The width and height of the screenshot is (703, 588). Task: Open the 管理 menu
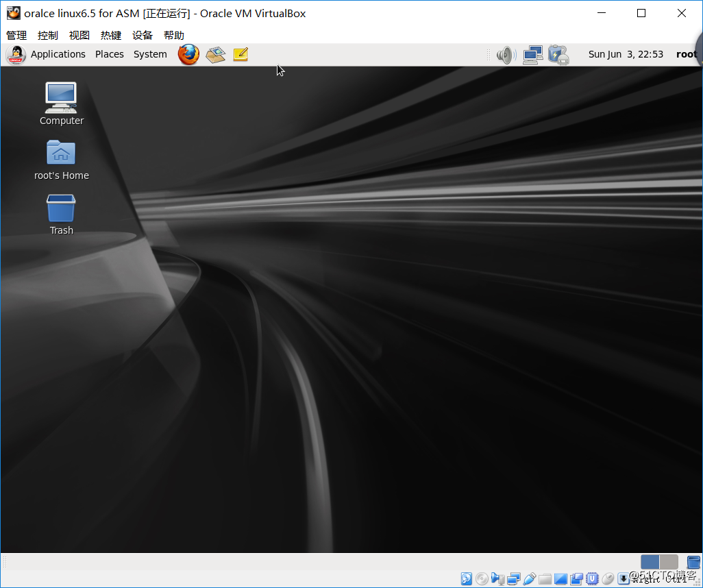point(16,35)
